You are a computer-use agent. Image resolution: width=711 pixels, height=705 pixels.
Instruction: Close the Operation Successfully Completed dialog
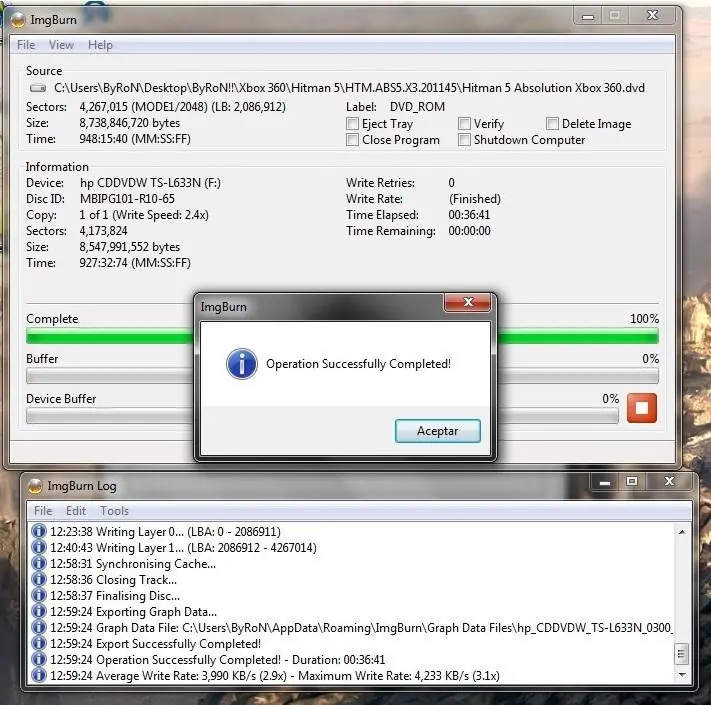click(468, 302)
